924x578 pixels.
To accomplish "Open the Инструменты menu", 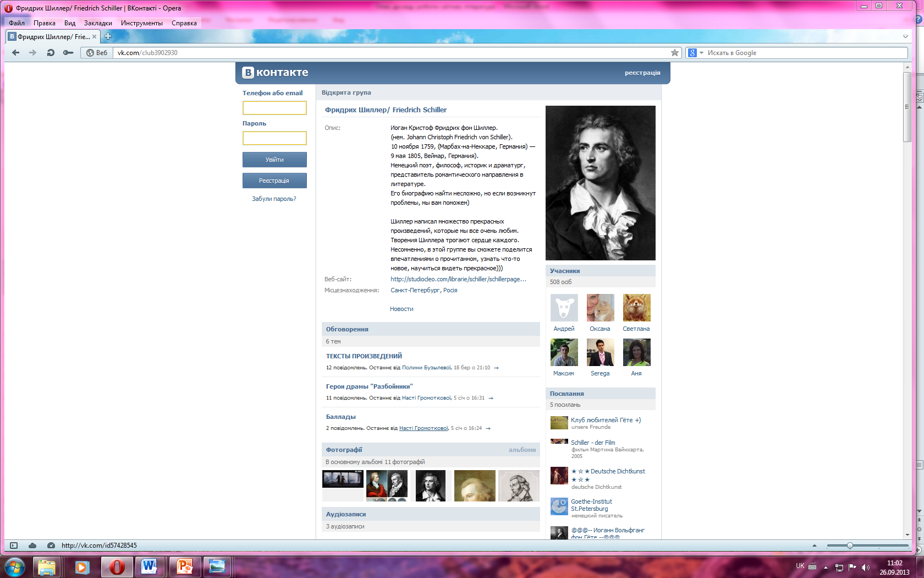I will pyautogui.click(x=142, y=23).
